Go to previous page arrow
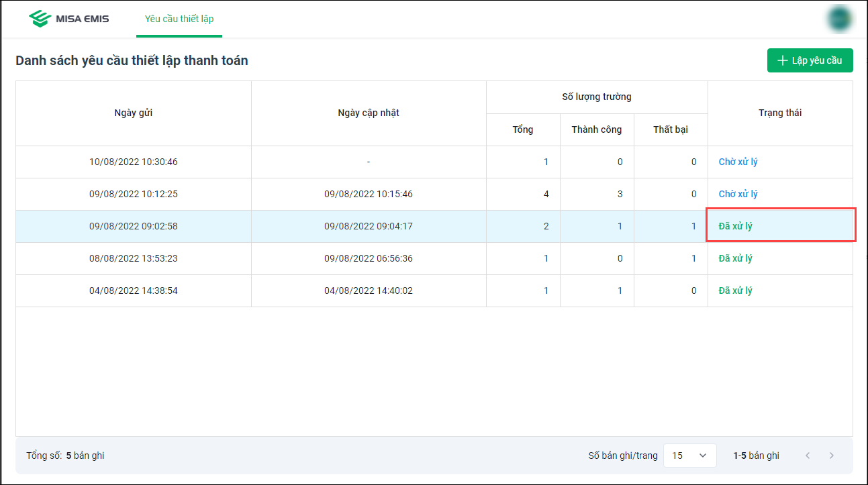 808,455
